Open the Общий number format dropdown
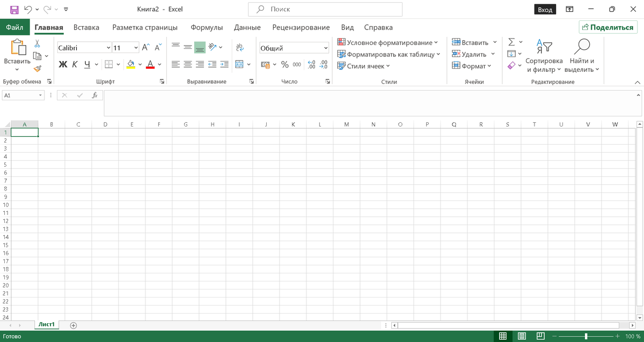The image size is (644, 342). [x=326, y=48]
